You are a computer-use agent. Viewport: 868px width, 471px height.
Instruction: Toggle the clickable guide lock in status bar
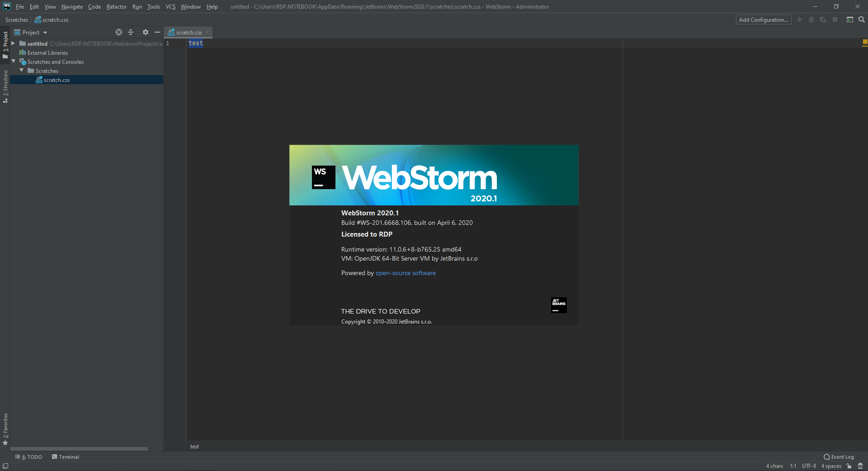pyautogui.click(x=849, y=466)
